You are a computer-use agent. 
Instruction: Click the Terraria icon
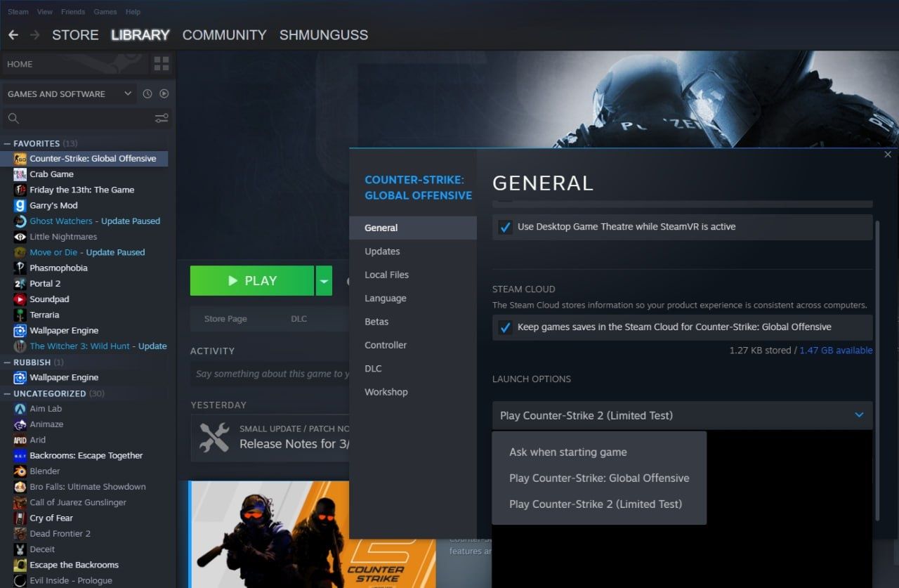(20, 315)
